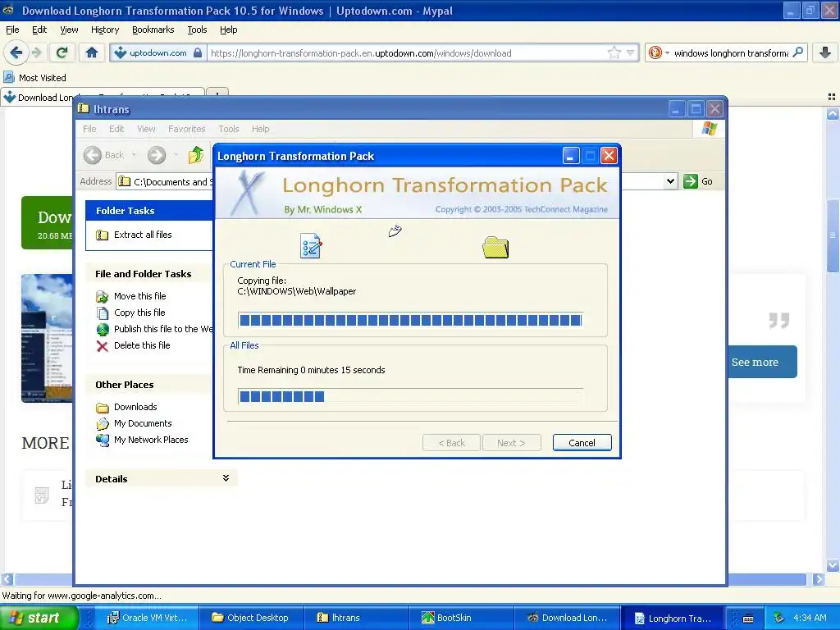This screenshot has height=630, width=840.
Task: Click the Most Visited bookmarks icon
Action: point(9,78)
